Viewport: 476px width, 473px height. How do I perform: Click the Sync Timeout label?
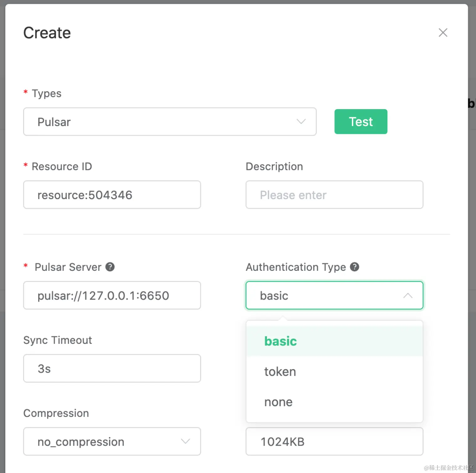[58, 340]
